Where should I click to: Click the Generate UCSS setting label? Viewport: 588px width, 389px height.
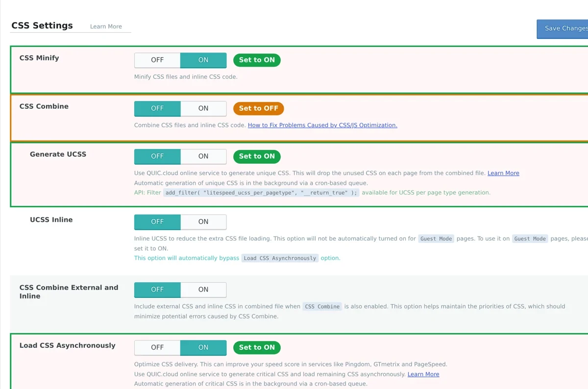(58, 154)
